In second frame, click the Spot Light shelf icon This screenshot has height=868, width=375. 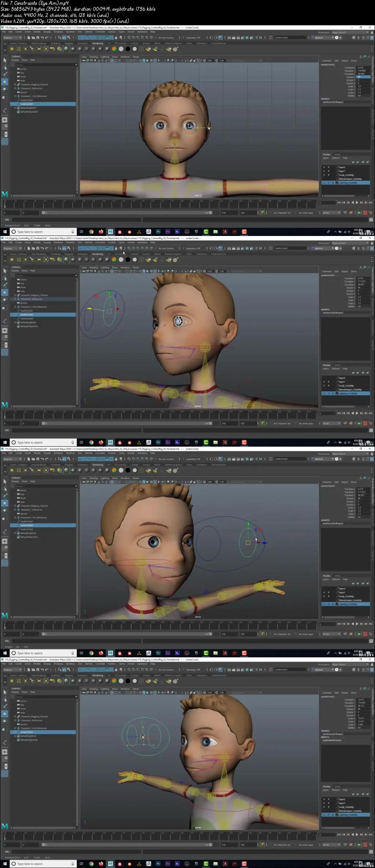[33, 259]
